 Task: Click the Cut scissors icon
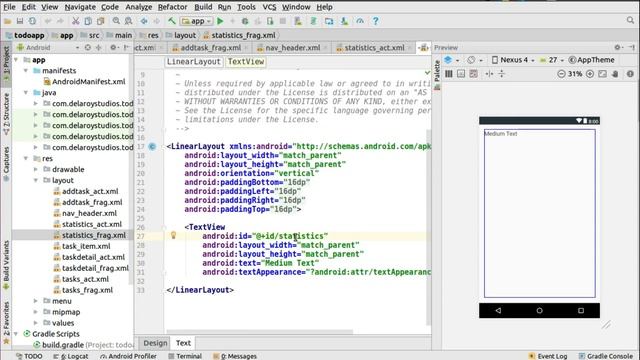[76, 21]
